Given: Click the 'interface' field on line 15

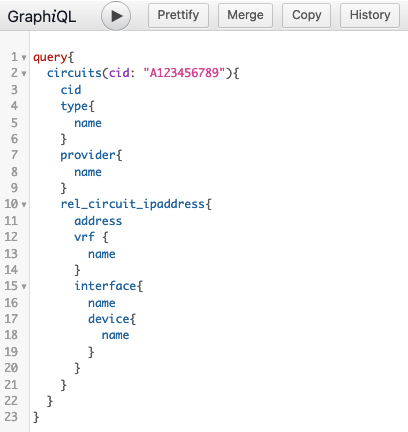Looking at the screenshot, I should tap(105, 286).
